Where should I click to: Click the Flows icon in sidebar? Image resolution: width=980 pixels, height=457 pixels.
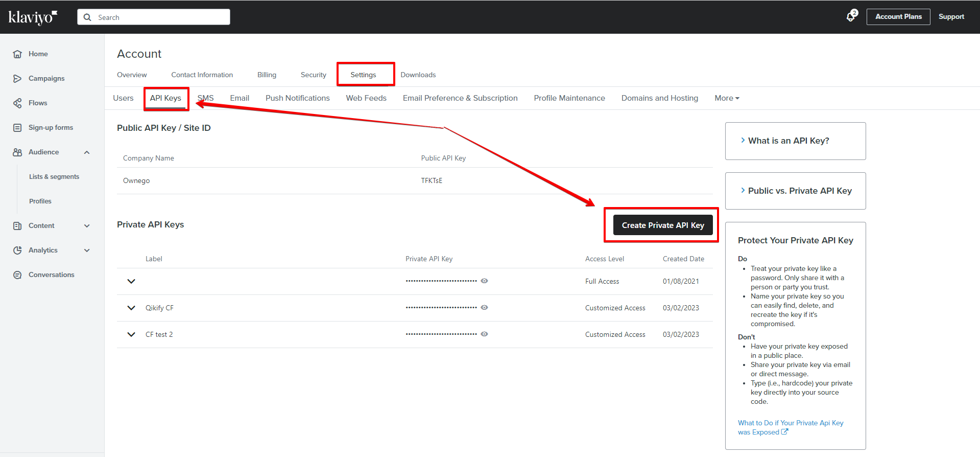point(17,103)
